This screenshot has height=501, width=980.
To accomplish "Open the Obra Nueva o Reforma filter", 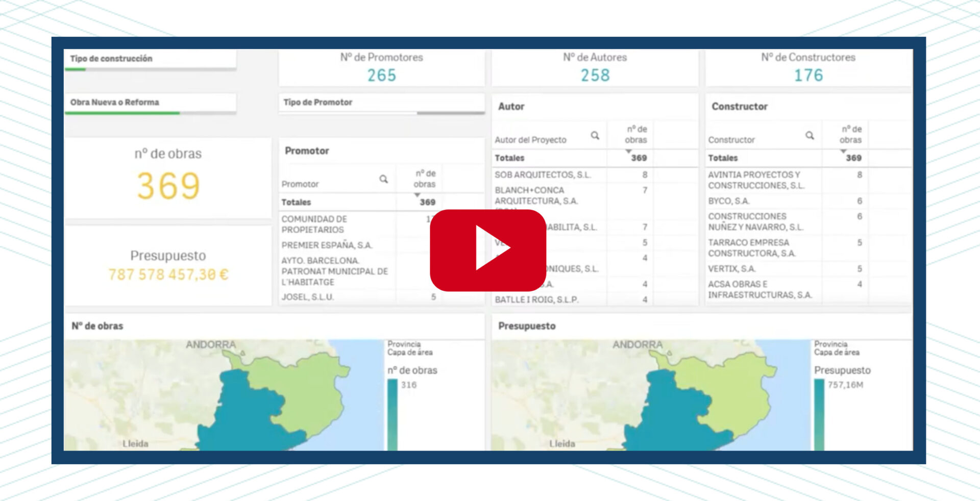I will click(x=150, y=103).
